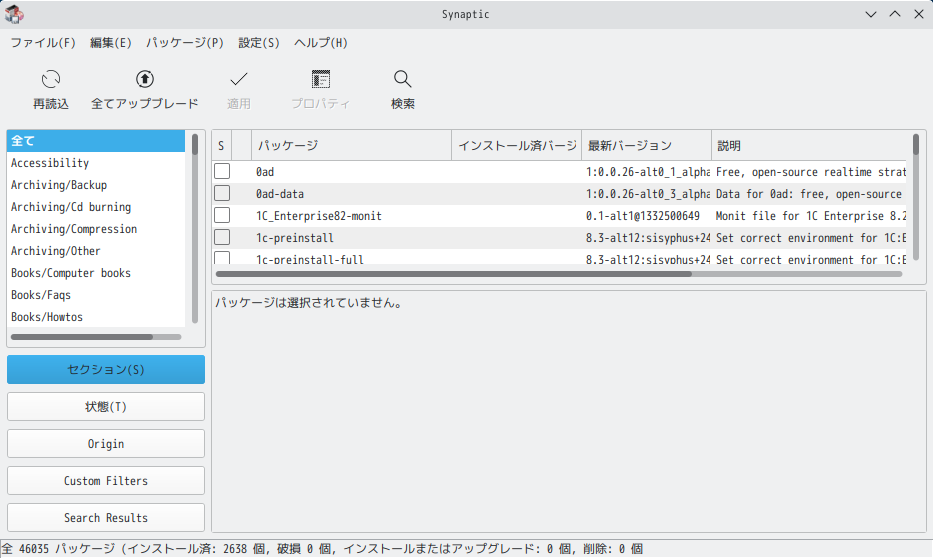Screen dimensions: 933x558
Task: Click the Upgrade All (全てアップグレード) icon
Action: (x=145, y=79)
